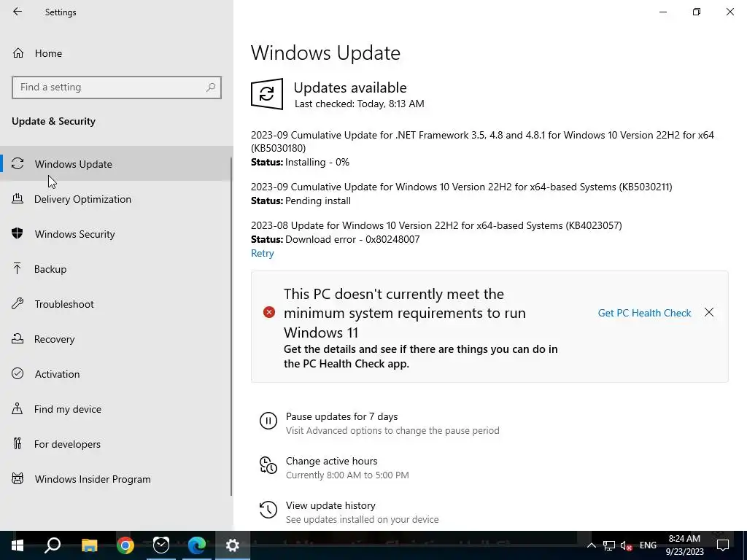Open taskbar search magnifier
This screenshot has width=747, height=560.
click(53, 545)
